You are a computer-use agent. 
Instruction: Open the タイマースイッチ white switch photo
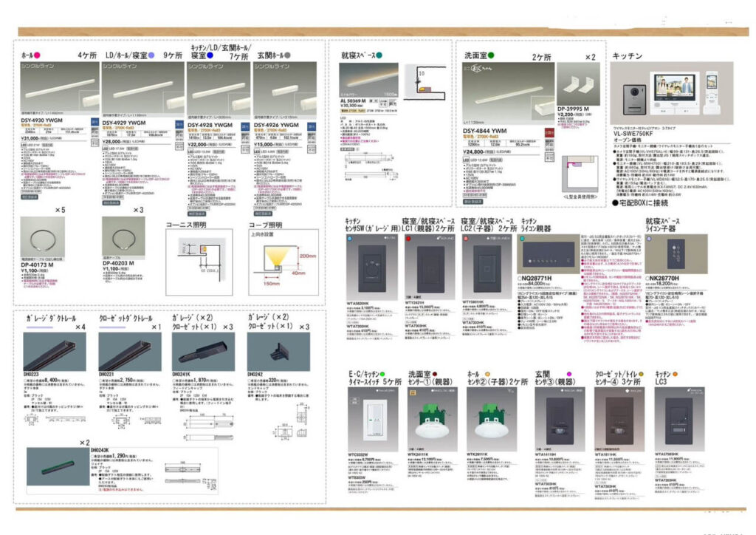(373, 419)
